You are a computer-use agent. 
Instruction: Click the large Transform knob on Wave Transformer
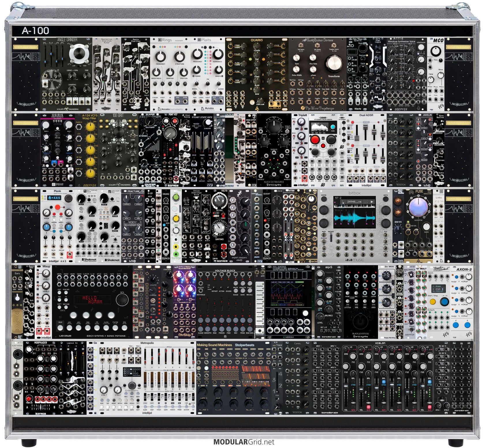(x=334, y=64)
